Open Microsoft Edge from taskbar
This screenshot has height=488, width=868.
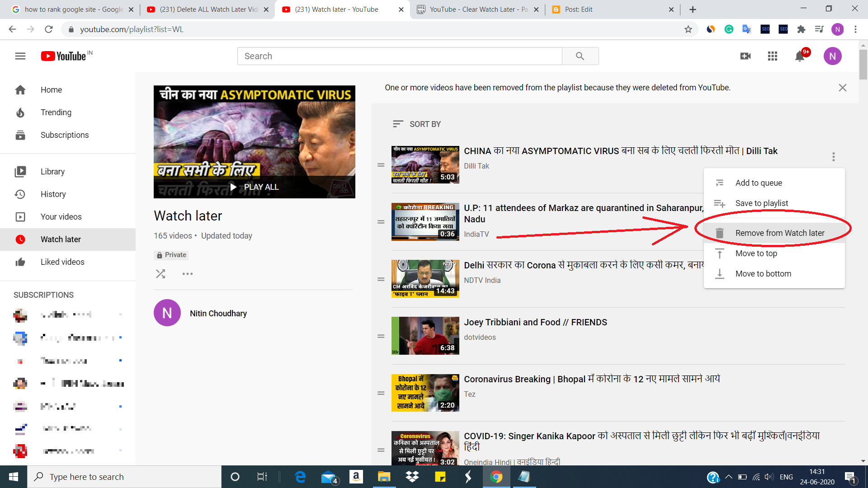(300, 477)
